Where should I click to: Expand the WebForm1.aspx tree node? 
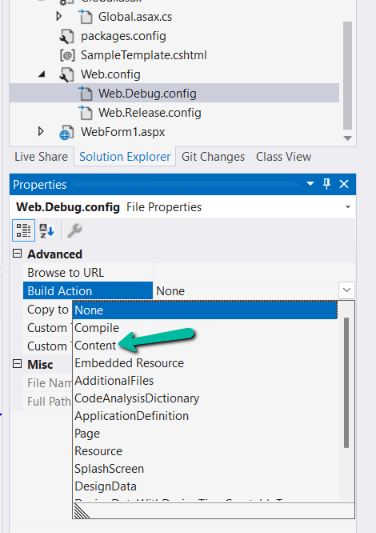[41, 131]
